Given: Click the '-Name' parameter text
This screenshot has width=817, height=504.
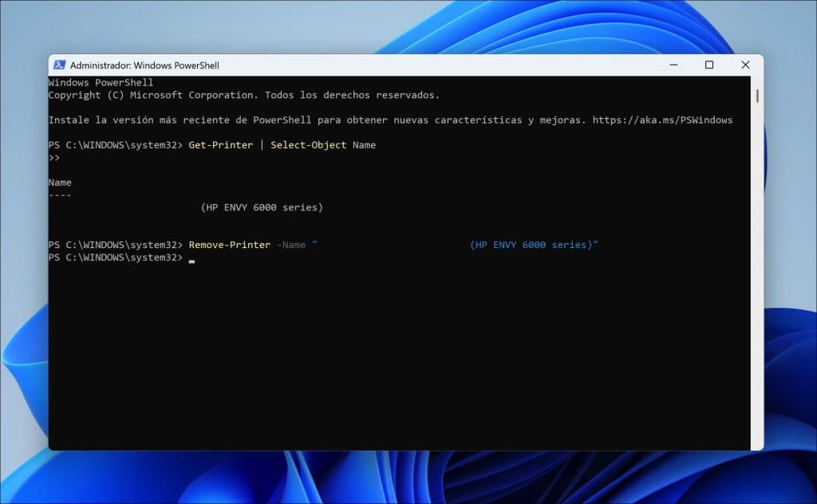Looking at the screenshot, I should 290,246.
